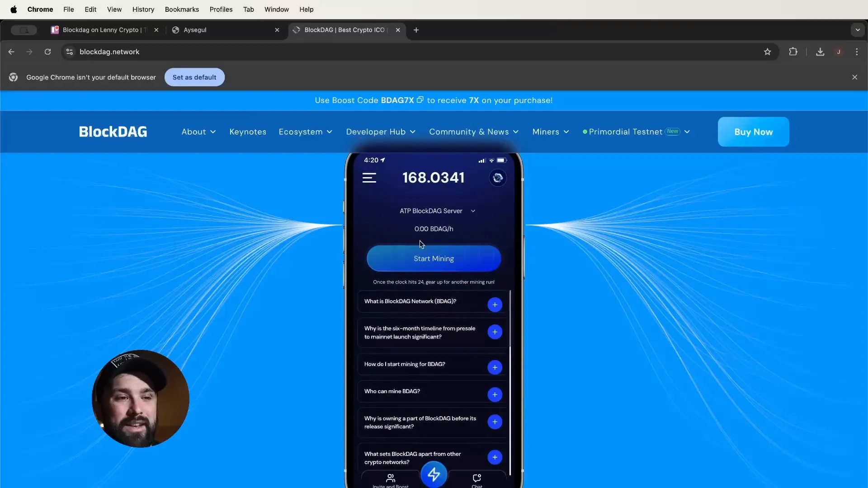Tap the round profile icon beside the balance
Screen dimensions: 868x488
click(x=498, y=178)
